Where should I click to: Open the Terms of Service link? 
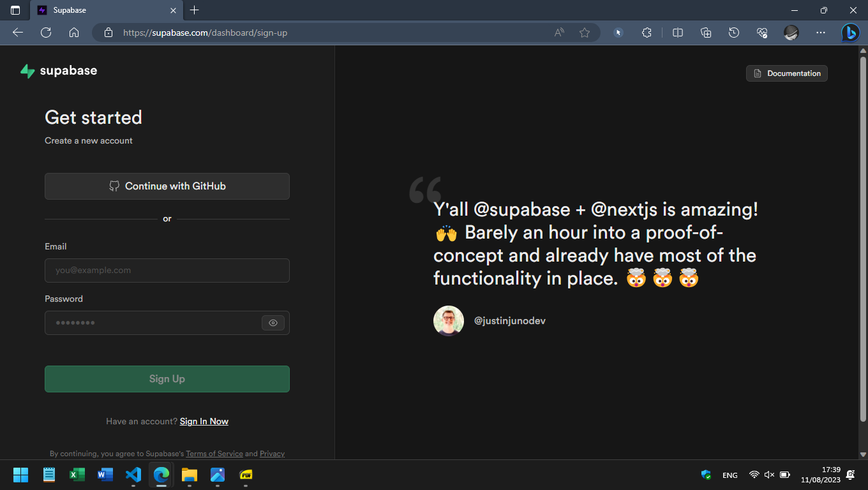(x=214, y=454)
